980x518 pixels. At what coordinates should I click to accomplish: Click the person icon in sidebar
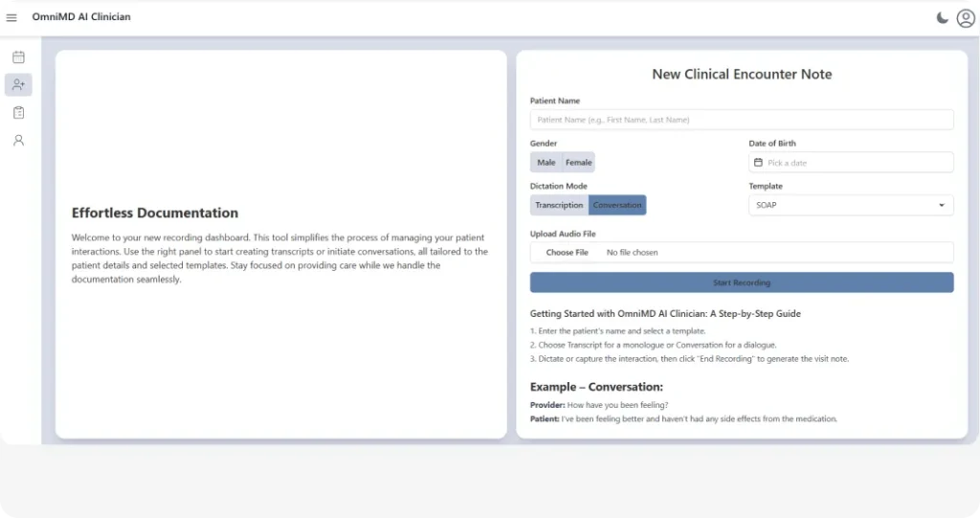18,141
